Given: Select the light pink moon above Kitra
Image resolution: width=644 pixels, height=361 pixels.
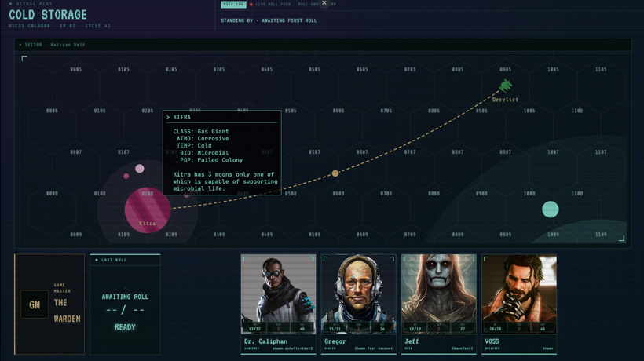Looking at the screenshot, I should point(140,169).
